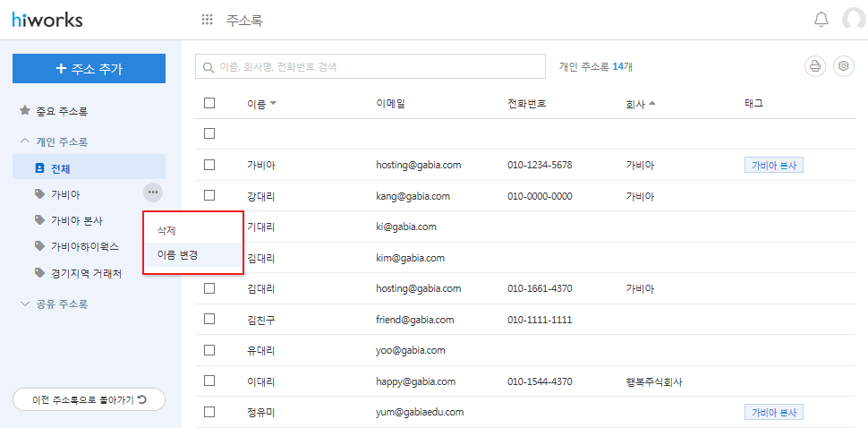
Task: Toggle the select-all checkbox in header
Action: click(x=209, y=103)
